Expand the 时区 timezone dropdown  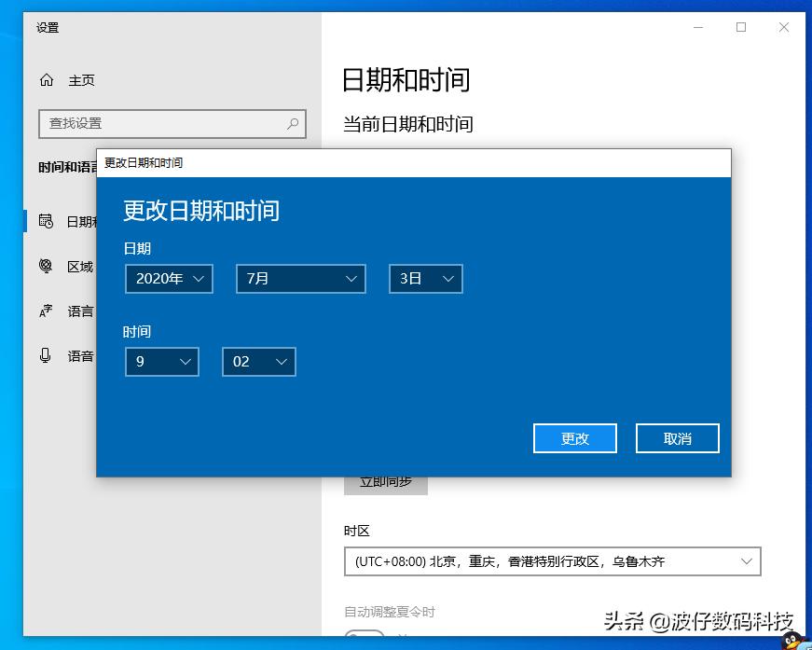(553, 560)
